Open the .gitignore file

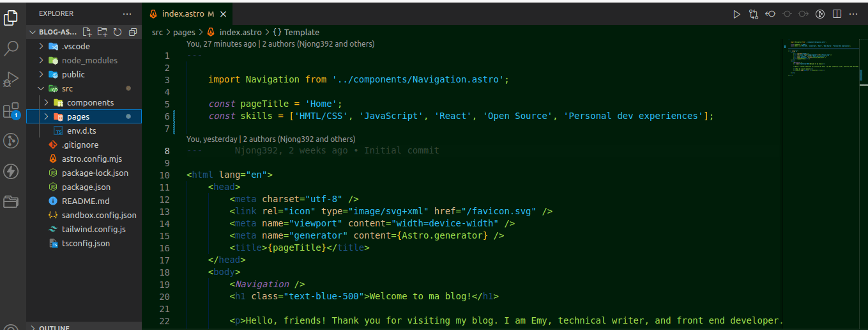tap(80, 145)
